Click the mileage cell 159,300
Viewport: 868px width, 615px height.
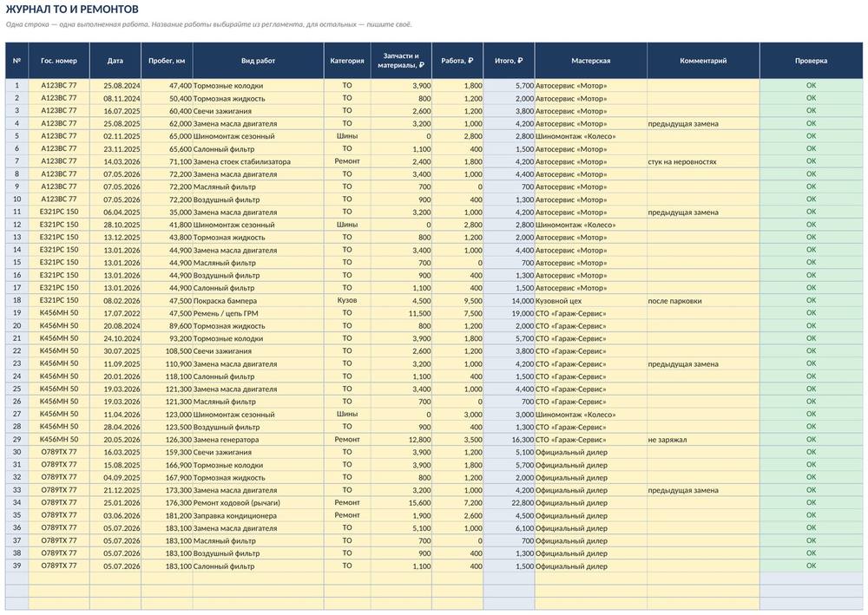pos(167,453)
